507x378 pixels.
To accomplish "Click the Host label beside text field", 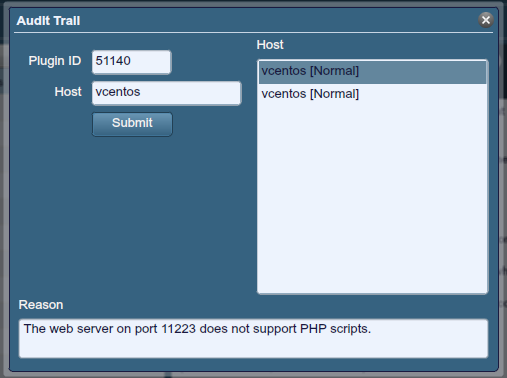I will 68,92.
